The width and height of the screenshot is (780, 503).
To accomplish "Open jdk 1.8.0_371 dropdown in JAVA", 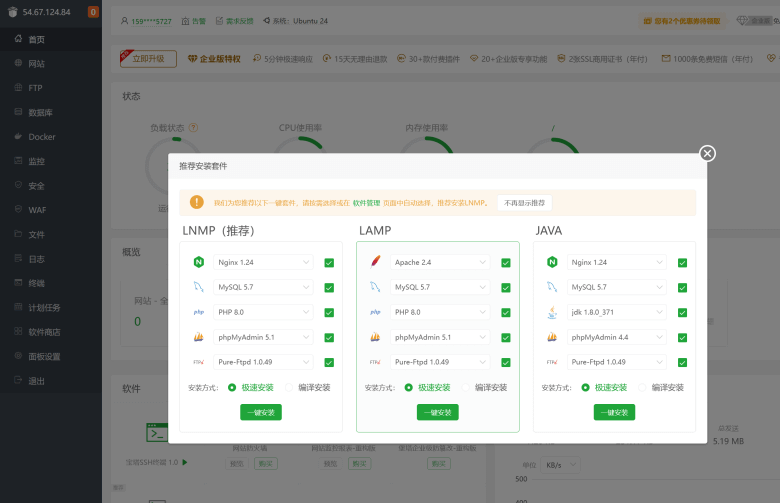I will [x=616, y=312].
